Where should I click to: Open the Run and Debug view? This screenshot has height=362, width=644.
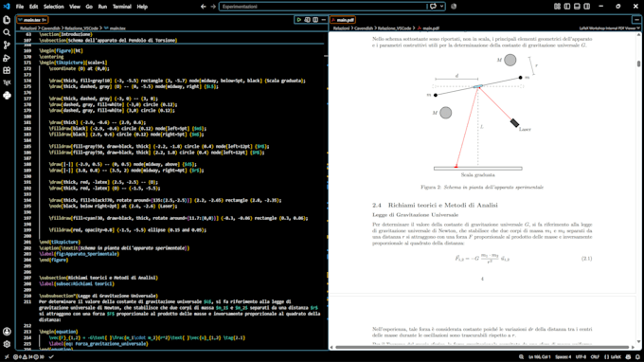tap(7, 58)
